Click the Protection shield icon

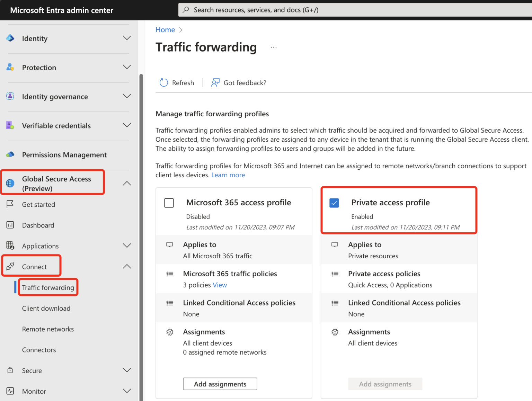pyautogui.click(x=10, y=67)
